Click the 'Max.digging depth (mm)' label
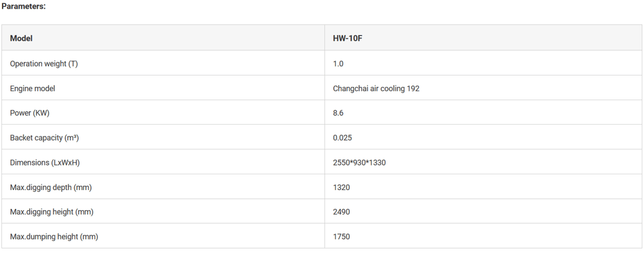 coord(52,188)
